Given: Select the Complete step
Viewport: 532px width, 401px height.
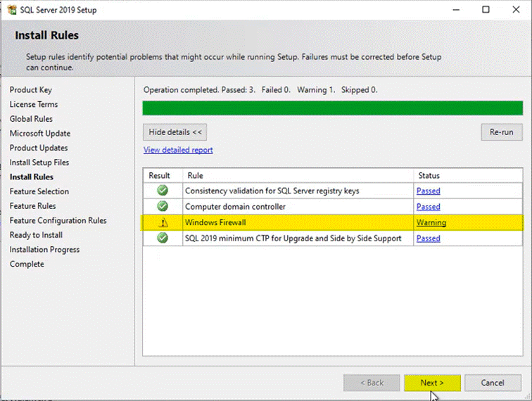Looking at the screenshot, I should (x=27, y=265).
